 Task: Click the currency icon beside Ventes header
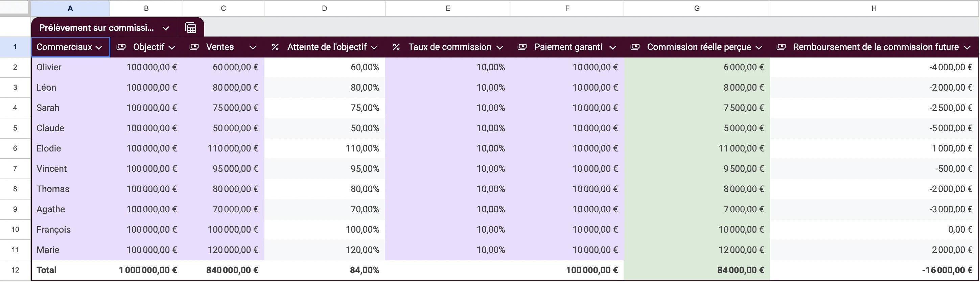[194, 47]
